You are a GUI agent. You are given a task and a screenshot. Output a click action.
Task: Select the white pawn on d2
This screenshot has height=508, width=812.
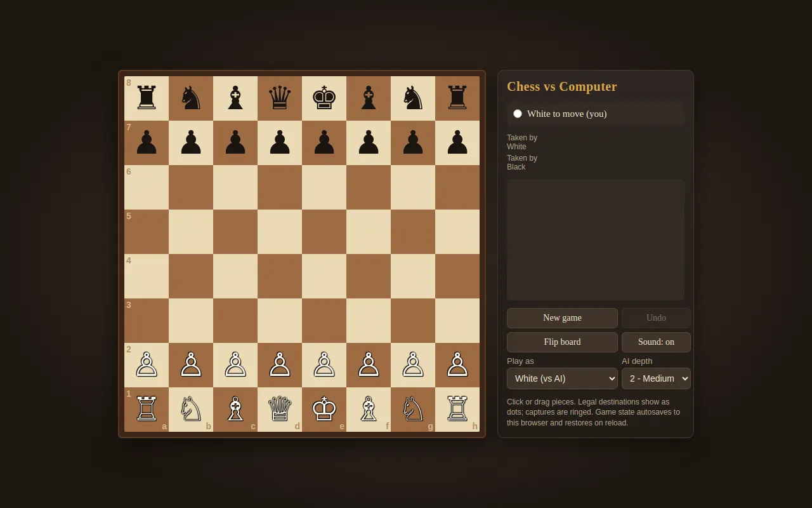coord(280,365)
